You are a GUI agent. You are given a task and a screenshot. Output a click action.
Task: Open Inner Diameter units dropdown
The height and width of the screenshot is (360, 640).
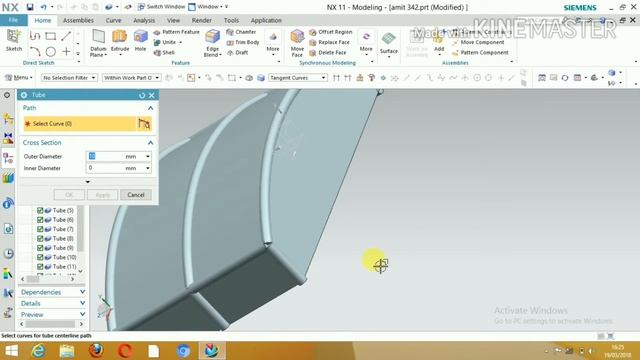point(148,168)
